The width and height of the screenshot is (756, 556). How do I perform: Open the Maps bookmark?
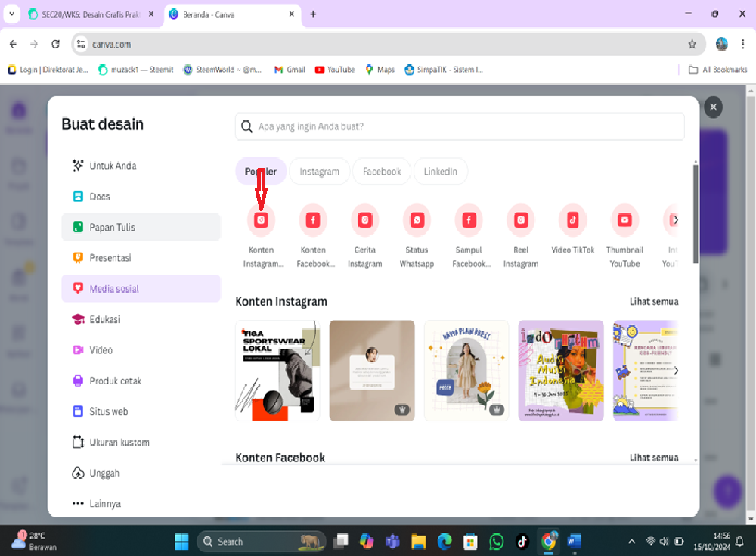[x=380, y=70]
